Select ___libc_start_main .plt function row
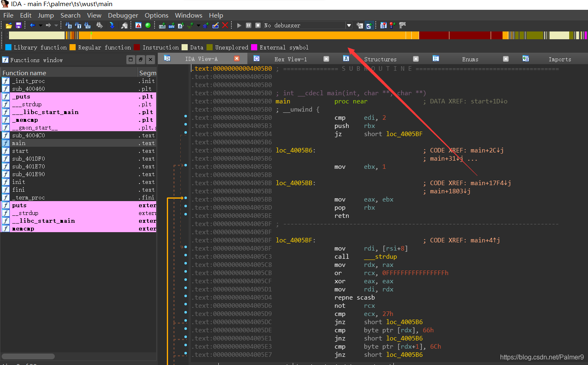 [x=78, y=112]
